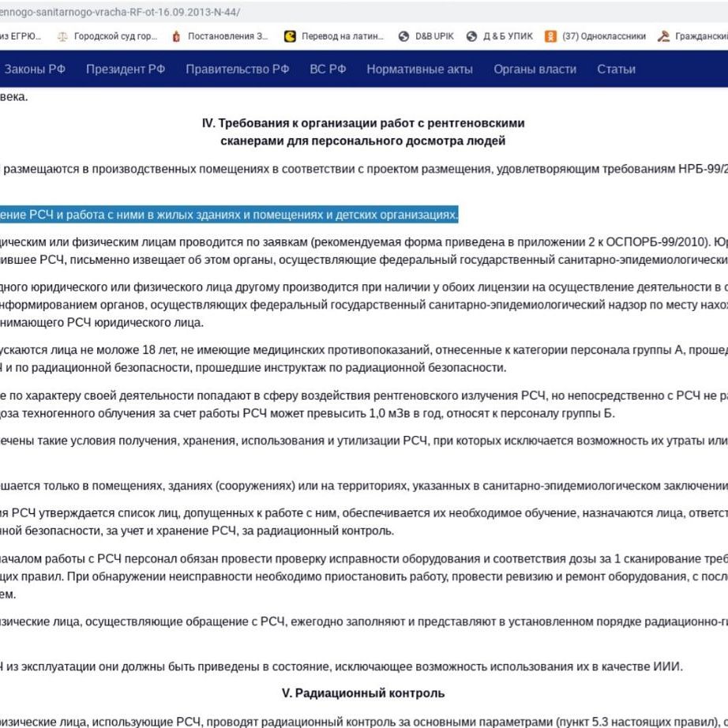Open the Д & Б УПИК globe bookmark icon
The image size is (728, 728).
(471, 36)
